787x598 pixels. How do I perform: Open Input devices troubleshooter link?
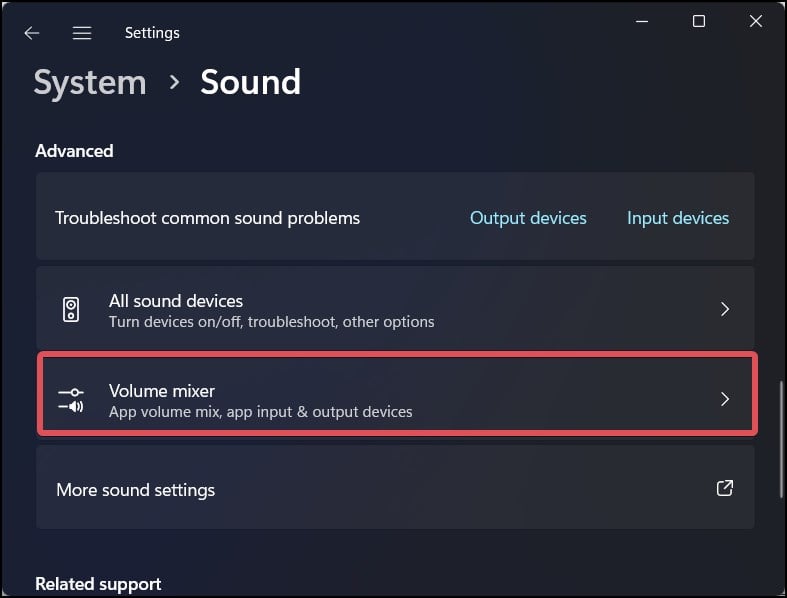pos(678,218)
